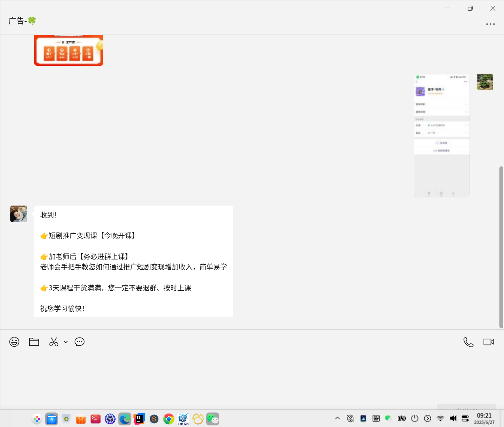Launch Chrome from the taskbar

169,419
